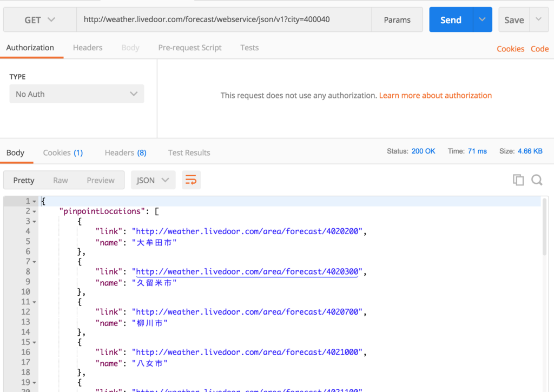Collapse pinpointLocations array on line 2

(34, 211)
